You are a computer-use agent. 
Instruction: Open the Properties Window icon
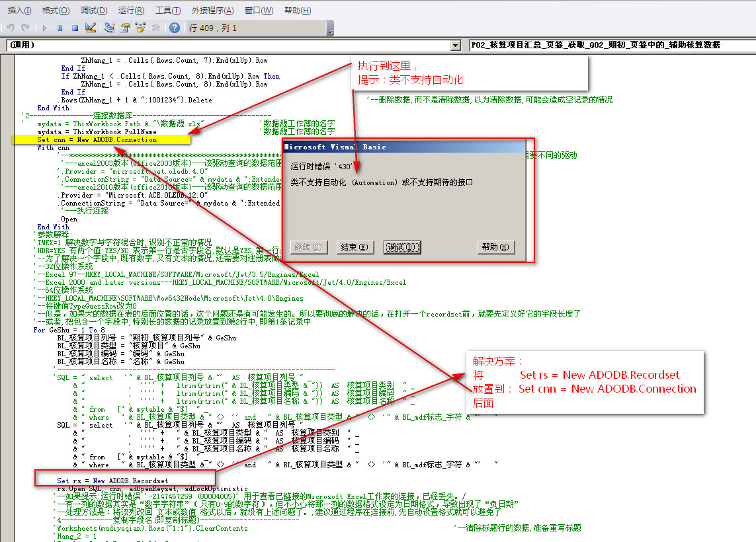click(x=124, y=28)
